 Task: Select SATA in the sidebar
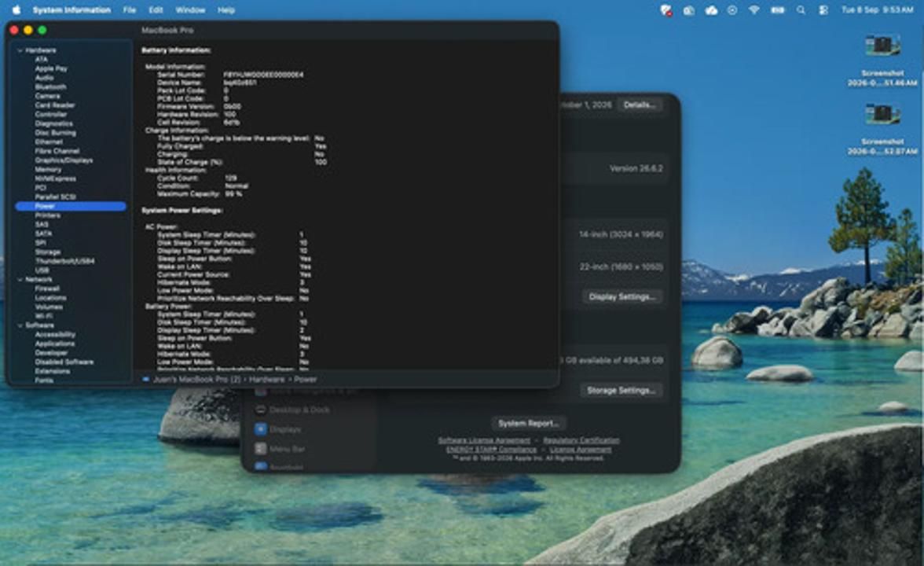[43, 233]
